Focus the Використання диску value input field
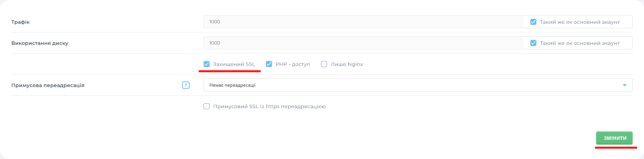 tap(363, 43)
